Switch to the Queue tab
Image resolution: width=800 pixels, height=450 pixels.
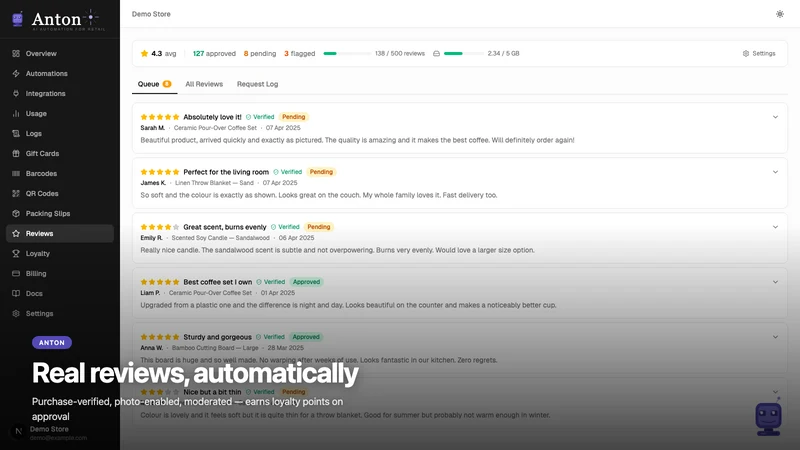point(155,84)
